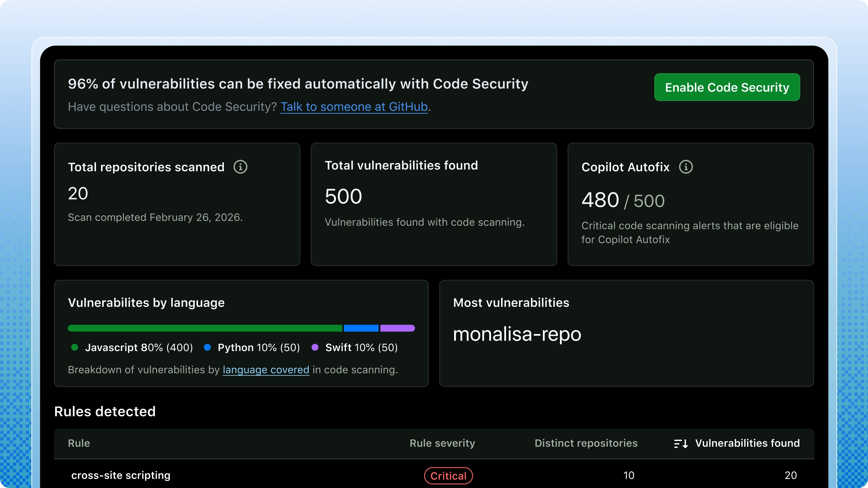
Task: Click sort icon by Vulnerabilities found header
Action: tap(681, 444)
